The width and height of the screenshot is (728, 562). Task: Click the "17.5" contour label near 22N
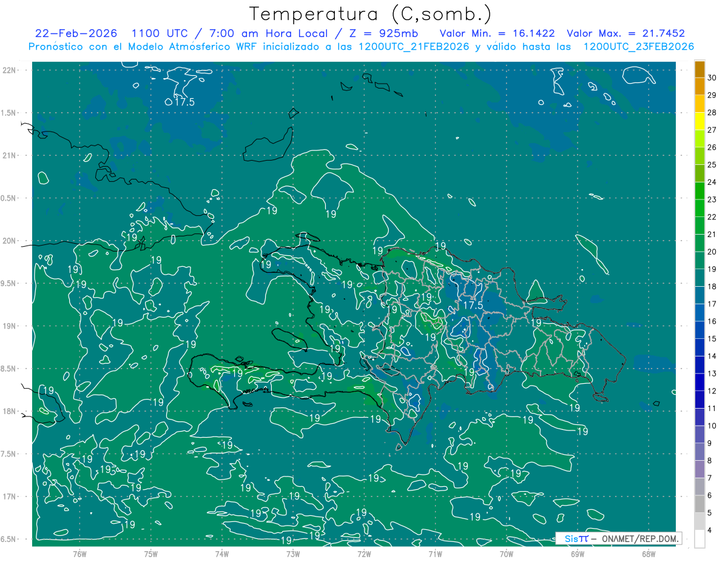click(x=184, y=102)
